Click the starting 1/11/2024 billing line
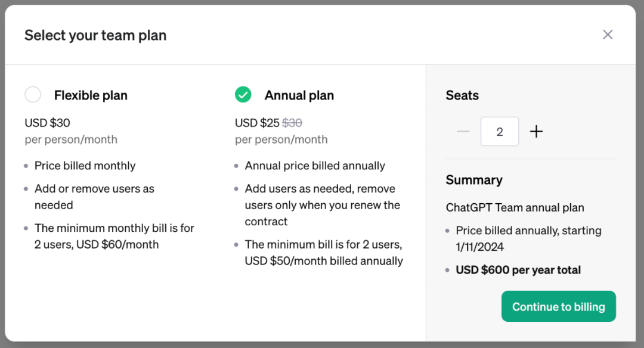The height and width of the screenshot is (348, 644). (x=528, y=238)
